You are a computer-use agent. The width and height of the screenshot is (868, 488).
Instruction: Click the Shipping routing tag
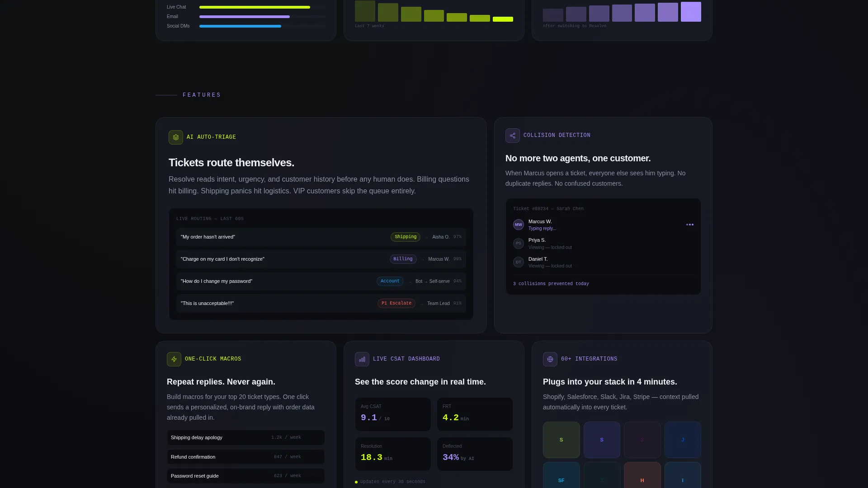pyautogui.click(x=406, y=237)
